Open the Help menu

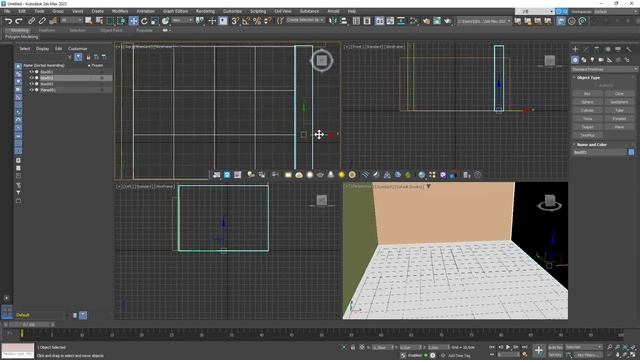pyautogui.click(x=352, y=11)
